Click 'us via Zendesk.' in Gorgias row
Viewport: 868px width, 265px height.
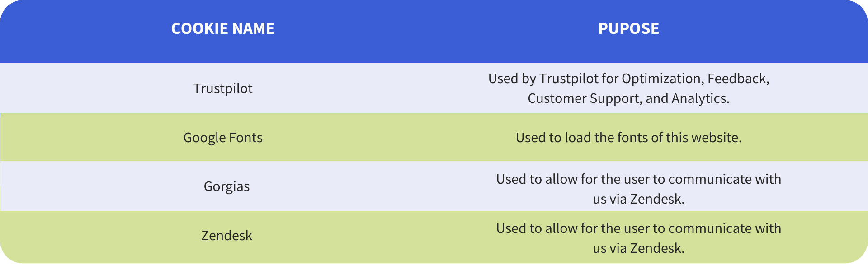pyautogui.click(x=639, y=199)
